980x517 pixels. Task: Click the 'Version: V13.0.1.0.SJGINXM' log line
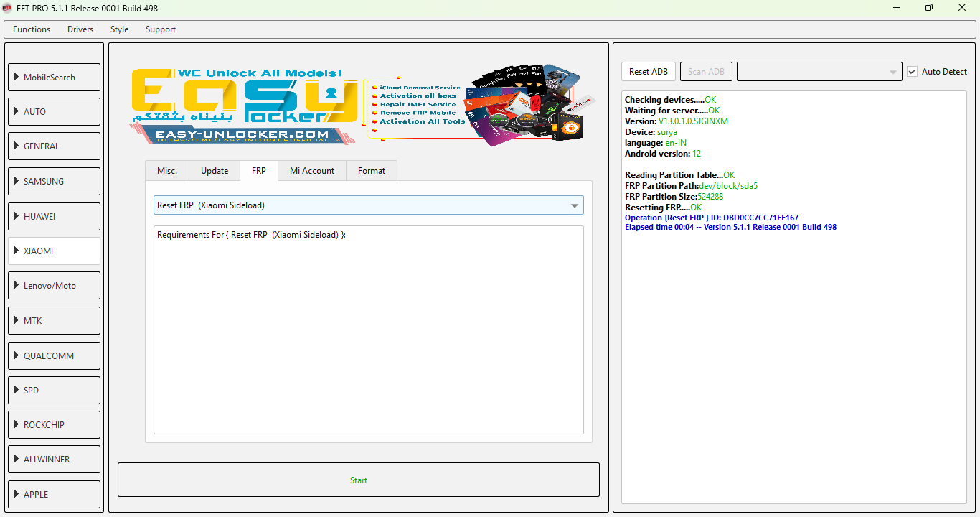click(677, 121)
